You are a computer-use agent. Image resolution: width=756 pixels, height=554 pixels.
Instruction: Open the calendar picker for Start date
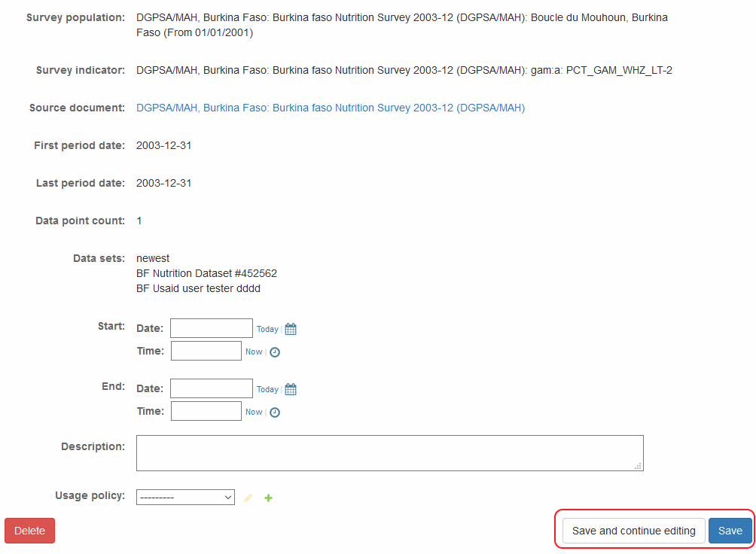coord(291,329)
